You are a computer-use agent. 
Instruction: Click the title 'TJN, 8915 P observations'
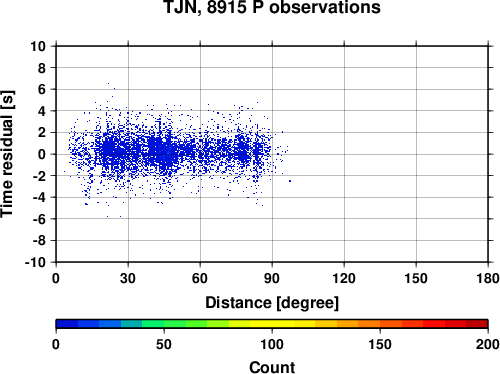272,7
